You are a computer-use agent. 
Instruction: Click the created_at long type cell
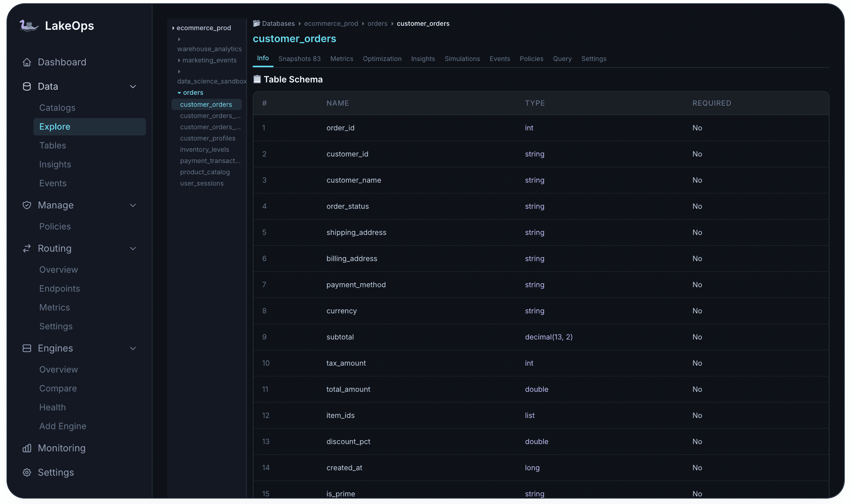[532, 468]
